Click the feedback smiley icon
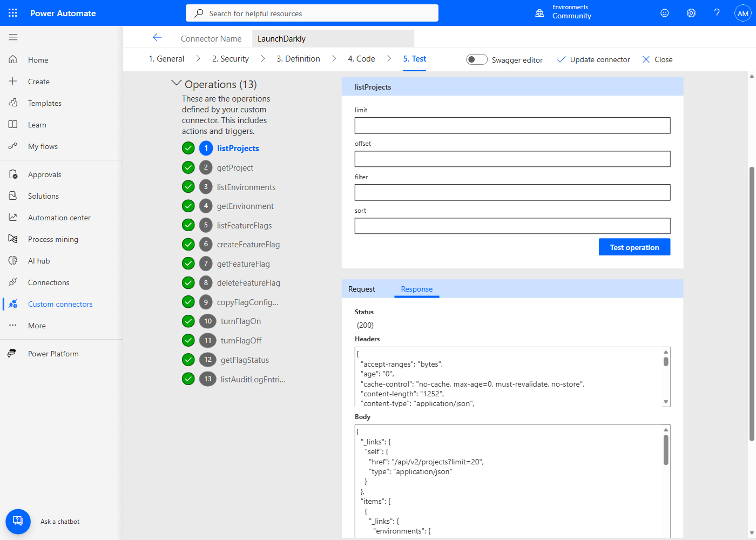 [665, 13]
